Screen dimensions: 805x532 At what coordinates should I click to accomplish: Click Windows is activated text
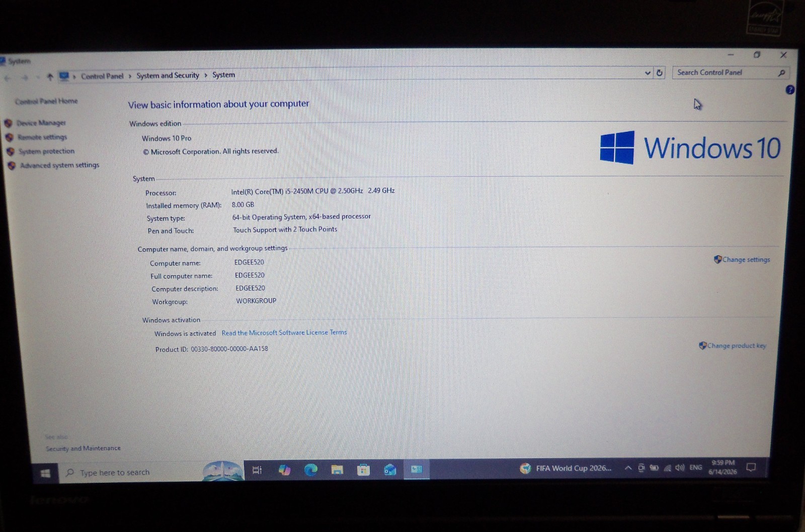[185, 333]
